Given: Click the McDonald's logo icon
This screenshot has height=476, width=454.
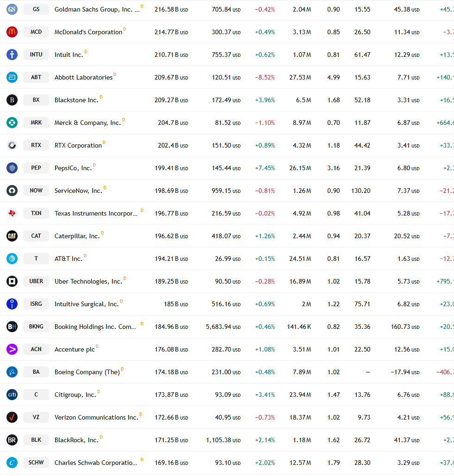Looking at the screenshot, I should tap(12, 32).
